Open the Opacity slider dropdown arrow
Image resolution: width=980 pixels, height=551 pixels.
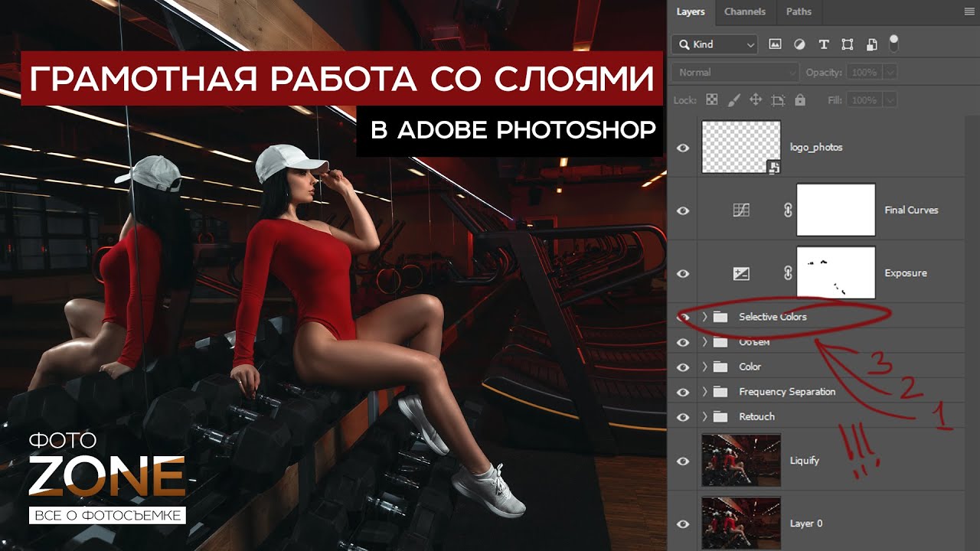coord(890,73)
